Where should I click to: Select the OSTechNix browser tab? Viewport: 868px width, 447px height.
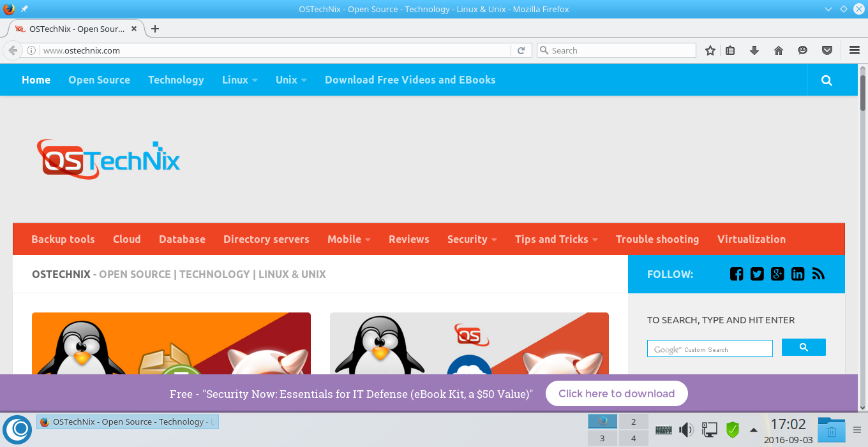coord(77,29)
